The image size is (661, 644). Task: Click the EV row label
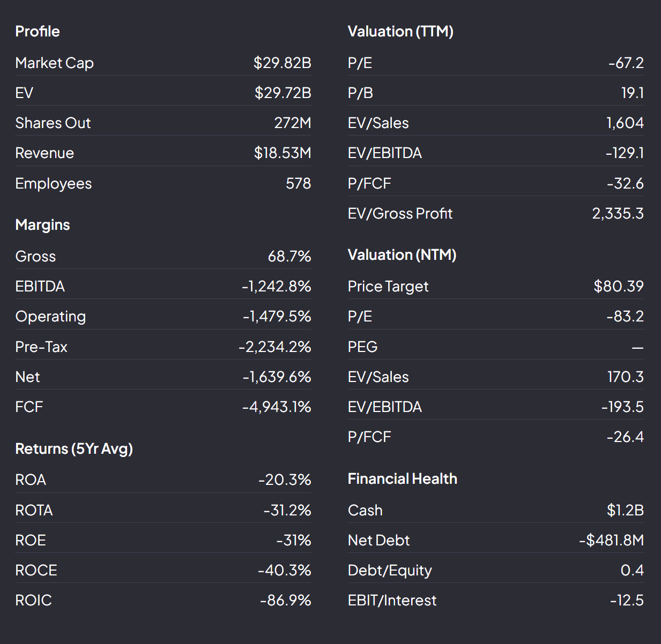24,93
